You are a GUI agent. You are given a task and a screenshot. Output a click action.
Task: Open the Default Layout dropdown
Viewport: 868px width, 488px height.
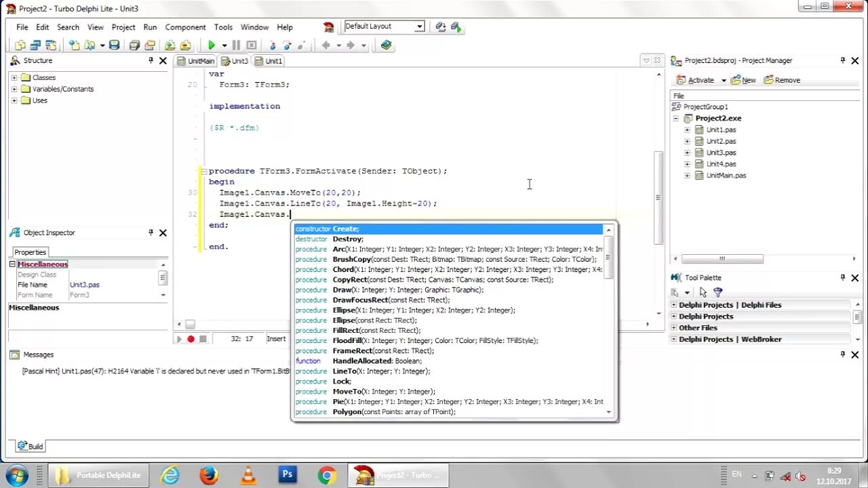(x=420, y=26)
